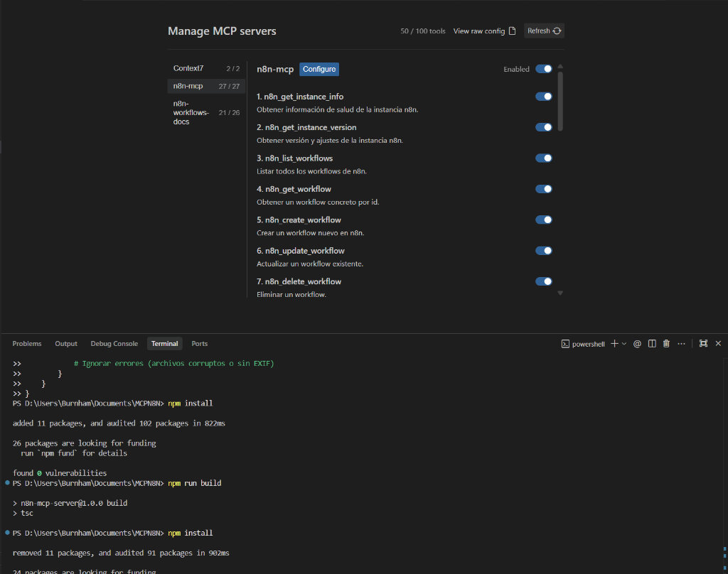Click the tools list scrollbar thumb
728x574 pixels.
click(560, 101)
